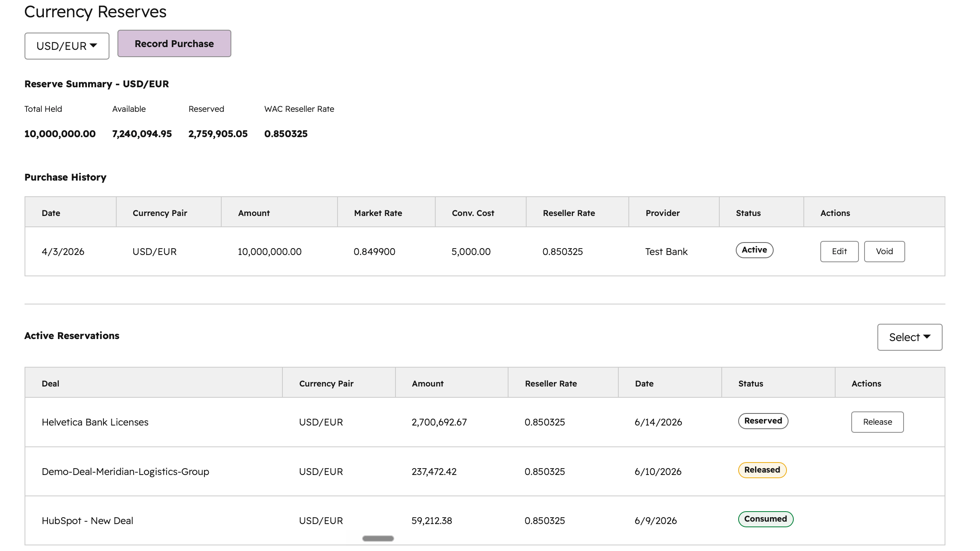Click the Market Rate cell 0.849900
The height and width of the screenshot is (551, 980).
[374, 251]
